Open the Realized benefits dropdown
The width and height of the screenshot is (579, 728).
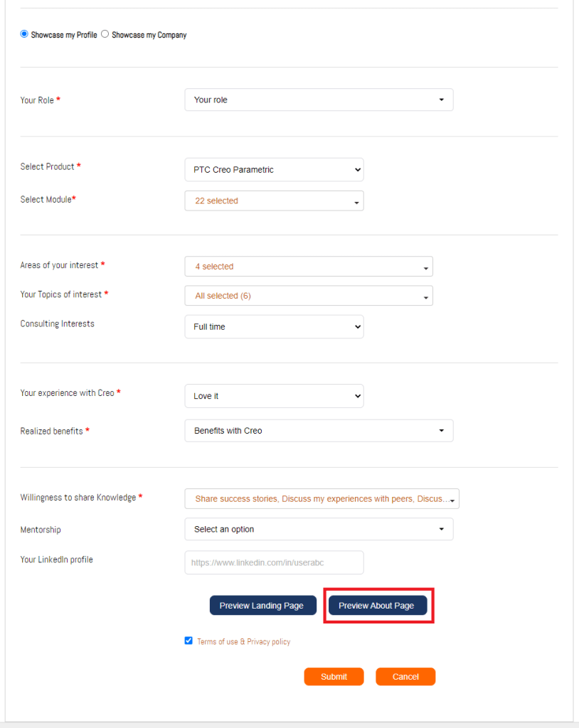click(318, 431)
